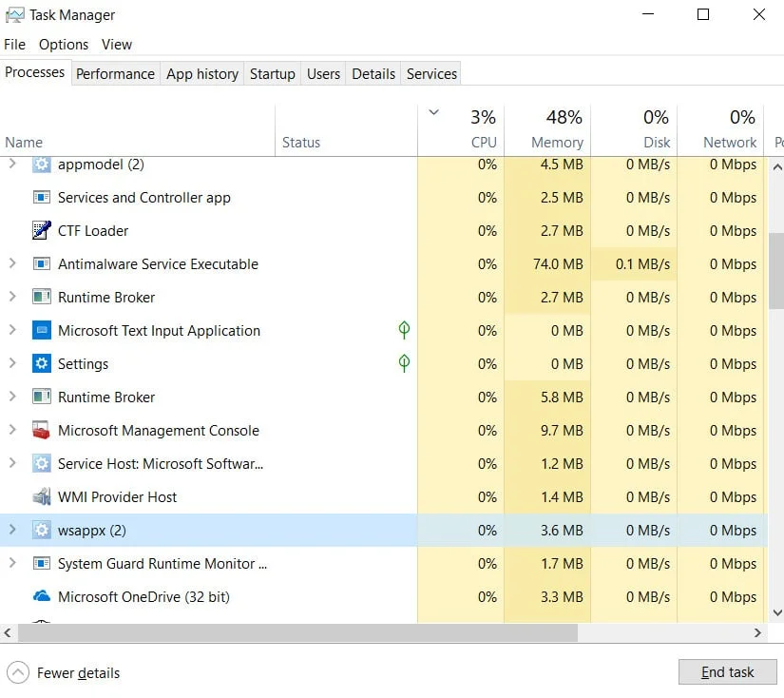
Task: Open the View menu
Action: (x=117, y=45)
